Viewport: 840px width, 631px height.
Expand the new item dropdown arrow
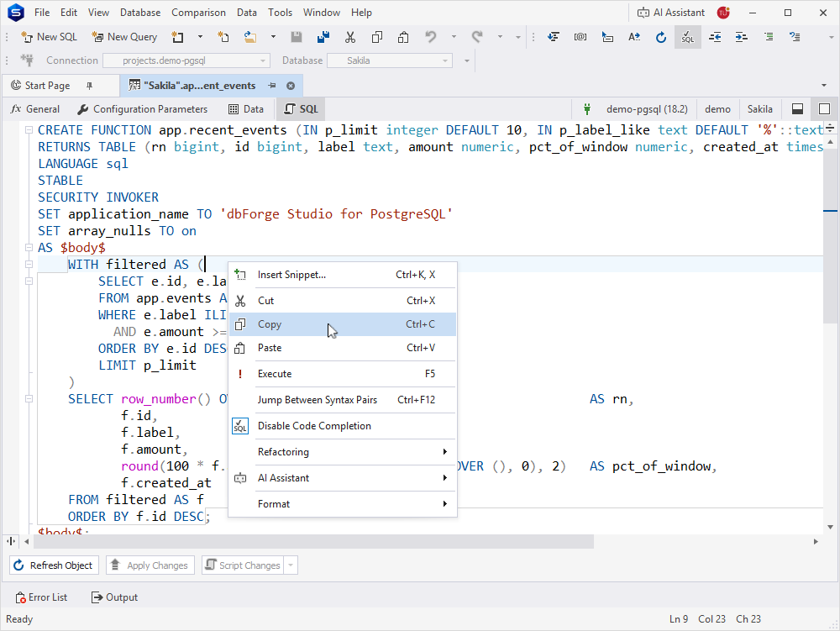201,37
